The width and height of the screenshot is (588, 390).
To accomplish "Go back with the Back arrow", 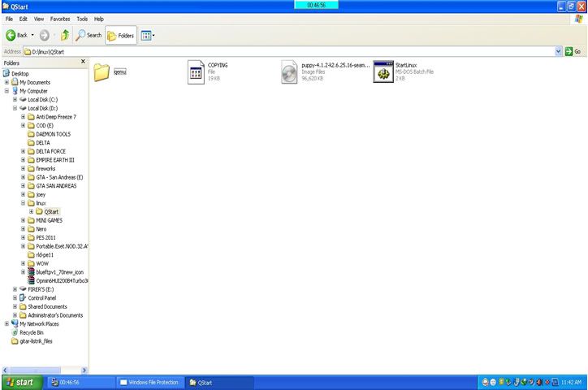I will (x=16, y=35).
